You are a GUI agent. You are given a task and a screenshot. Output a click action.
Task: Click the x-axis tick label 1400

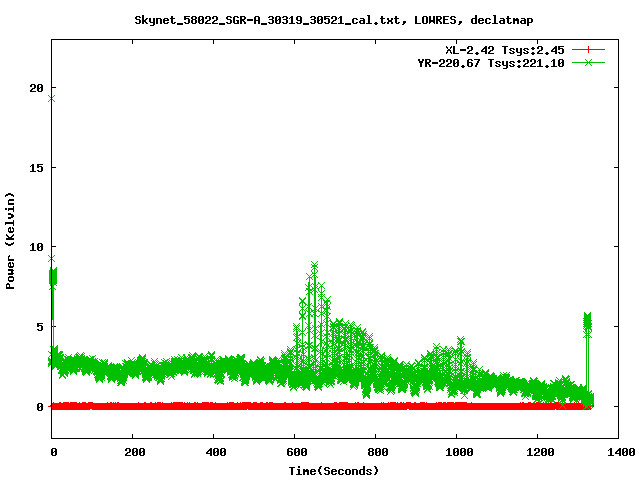coord(620,452)
